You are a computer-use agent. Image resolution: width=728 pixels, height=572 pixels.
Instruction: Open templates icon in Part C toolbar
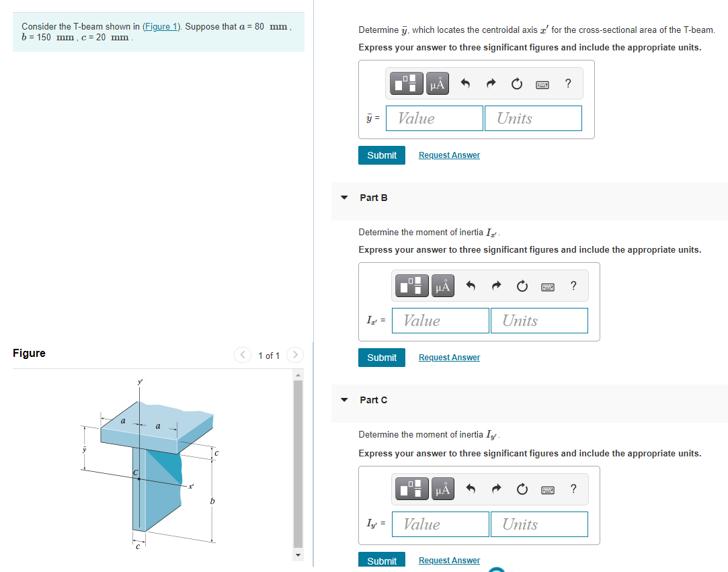point(412,489)
